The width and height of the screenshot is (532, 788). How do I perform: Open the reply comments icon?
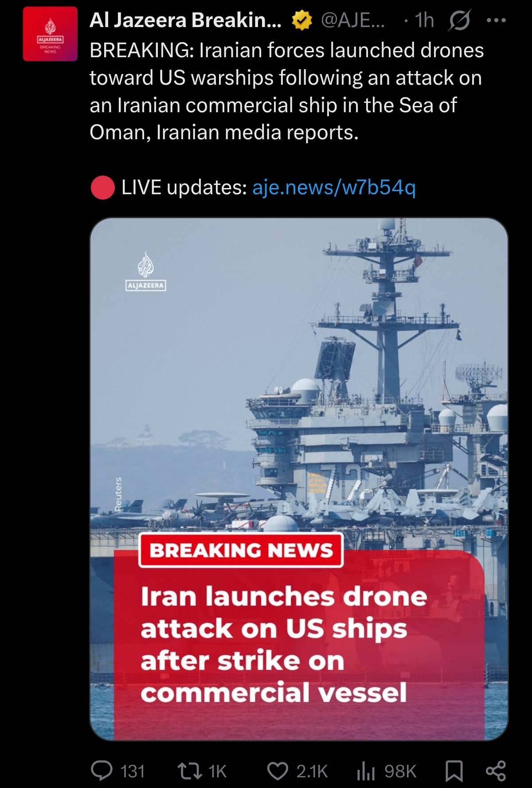point(102,771)
